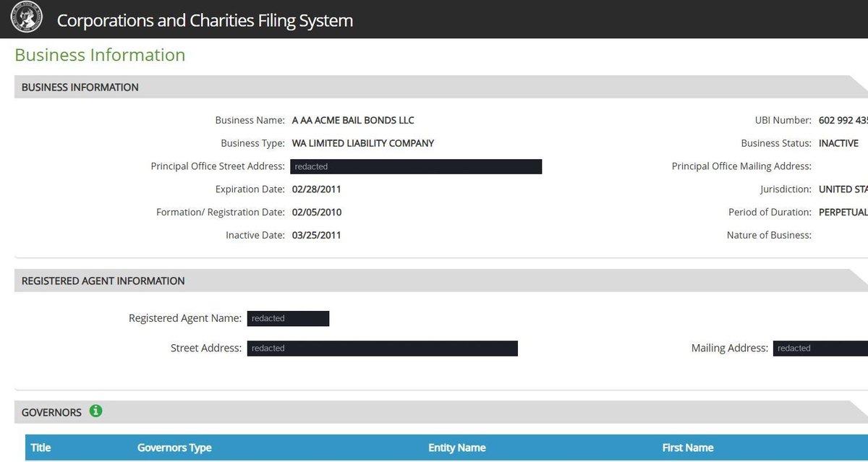Click the agent Street Address label

[206, 348]
